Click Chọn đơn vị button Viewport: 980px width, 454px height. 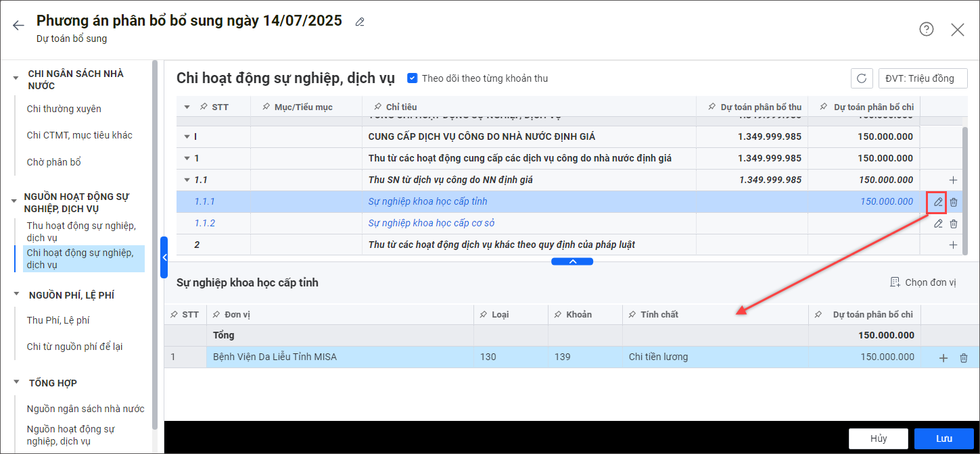[923, 282]
